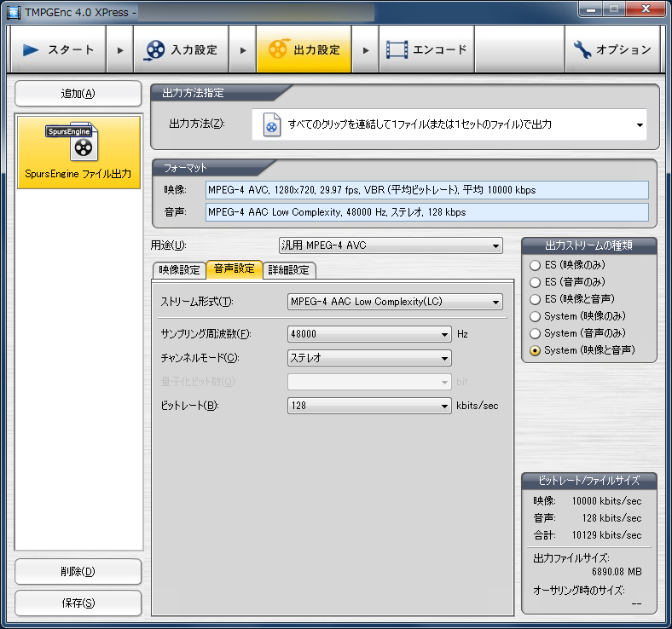Viewport: 672px width, 629px height.
Task: Minimize the TMPGEnc window
Action: (x=591, y=9)
